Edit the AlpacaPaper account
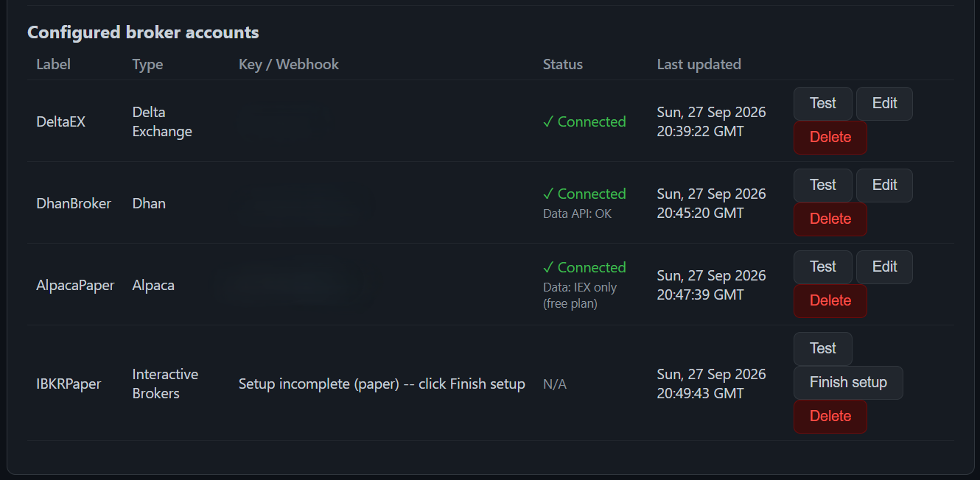 coord(884,267)
